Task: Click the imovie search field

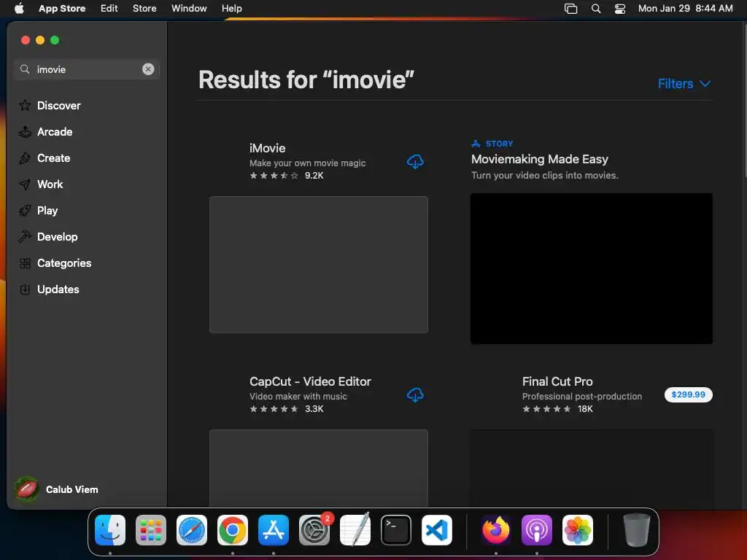Action: pyautogui.click(x=86, y=69)
